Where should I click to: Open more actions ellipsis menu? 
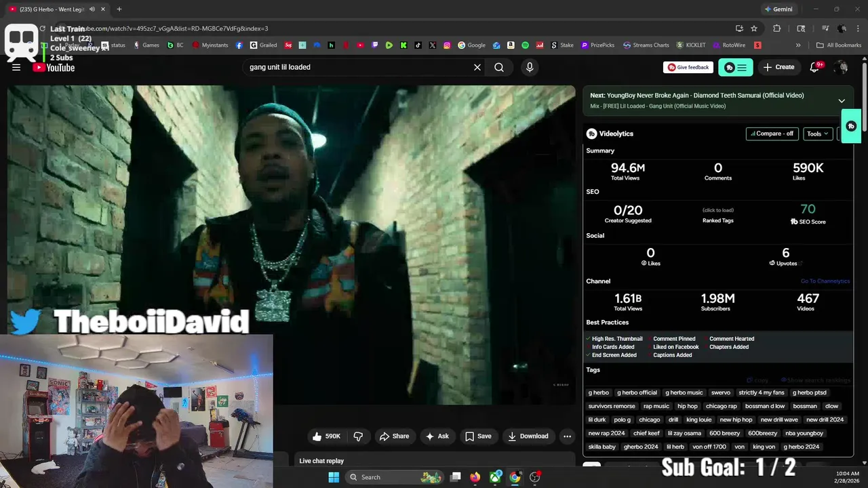pyautogui.click(x=568, y=436)
